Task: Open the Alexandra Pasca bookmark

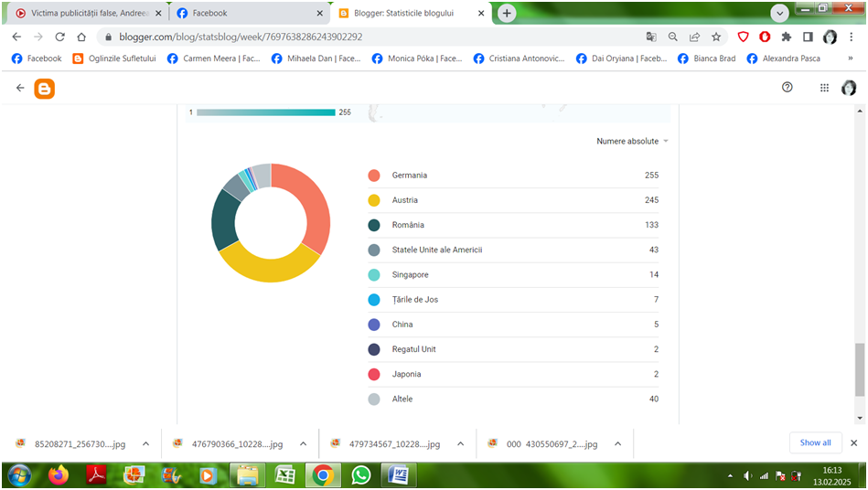Action: 784,59
